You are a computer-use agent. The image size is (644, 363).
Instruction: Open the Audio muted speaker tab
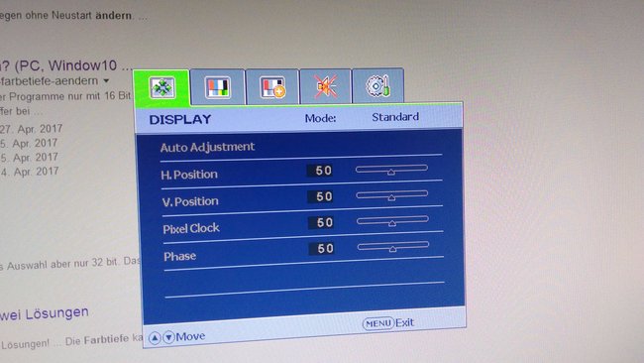[326, 86]
